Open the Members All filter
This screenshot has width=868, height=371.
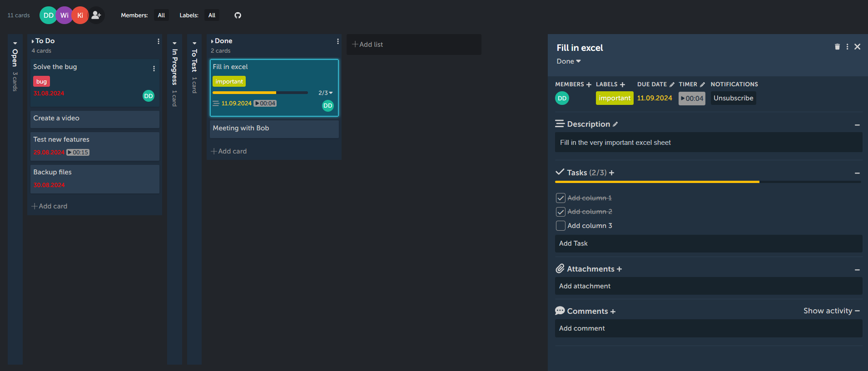click(161, 15)
